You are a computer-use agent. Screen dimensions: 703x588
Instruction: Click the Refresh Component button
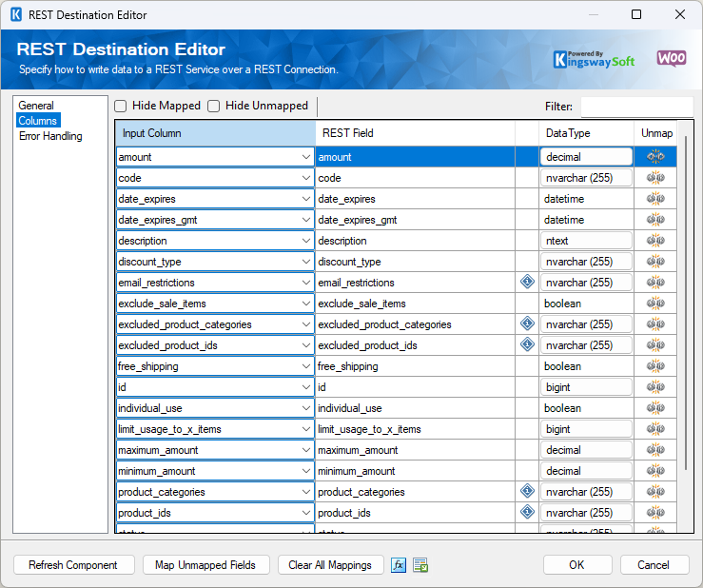[x=74, y=565]
